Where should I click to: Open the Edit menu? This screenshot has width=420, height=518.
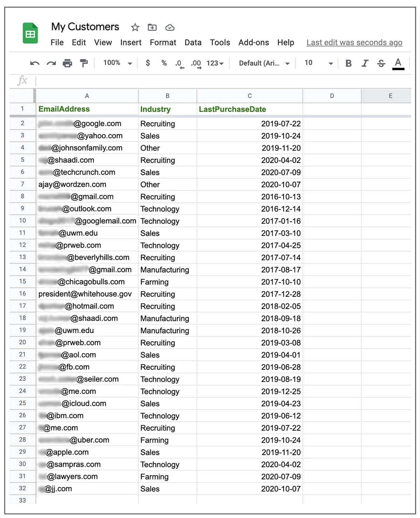(79, 43)
